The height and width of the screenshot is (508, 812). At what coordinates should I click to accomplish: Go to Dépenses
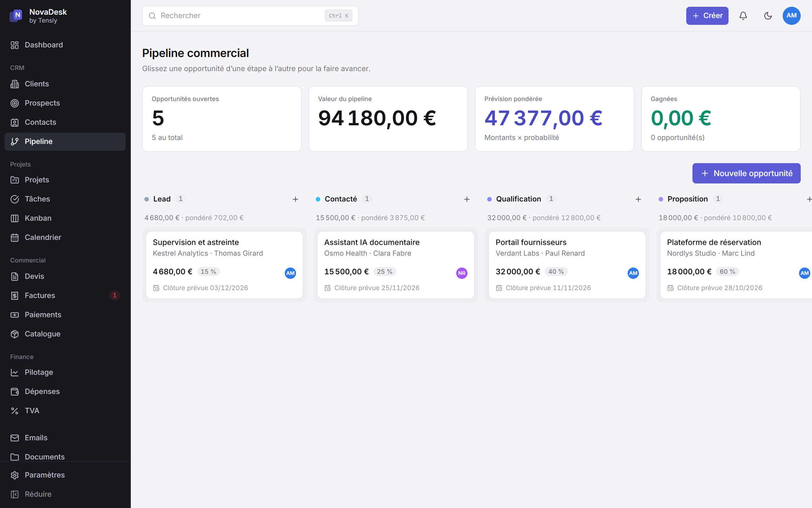65,391
